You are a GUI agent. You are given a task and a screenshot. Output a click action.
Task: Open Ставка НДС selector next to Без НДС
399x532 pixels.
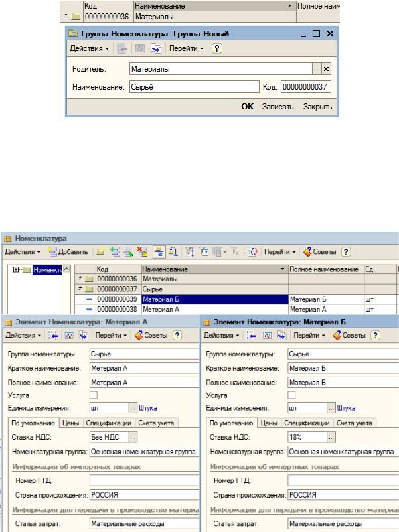pos(133,437)
